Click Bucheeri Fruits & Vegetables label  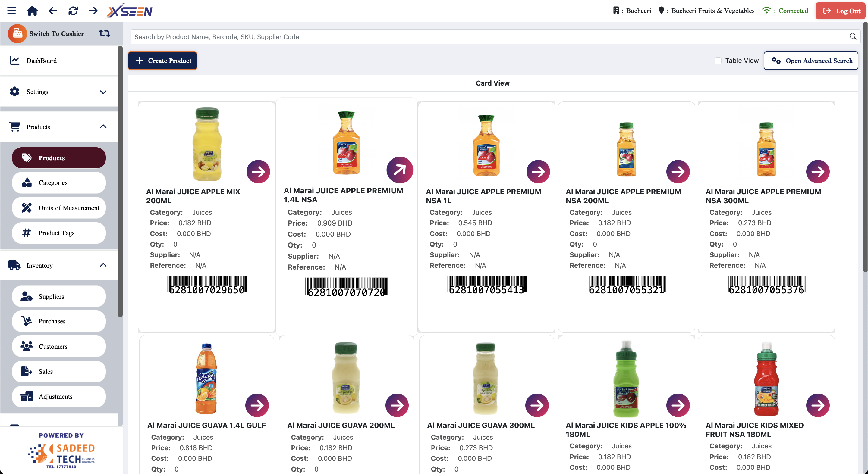coord(713,11)
